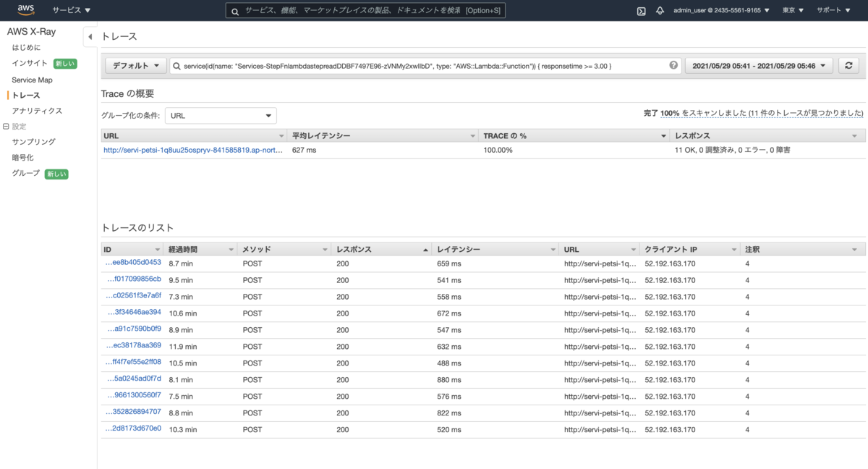Viewport: 868px width, 469px height.
Task: Select トレース in the sidebar
Action: [26, 96]
